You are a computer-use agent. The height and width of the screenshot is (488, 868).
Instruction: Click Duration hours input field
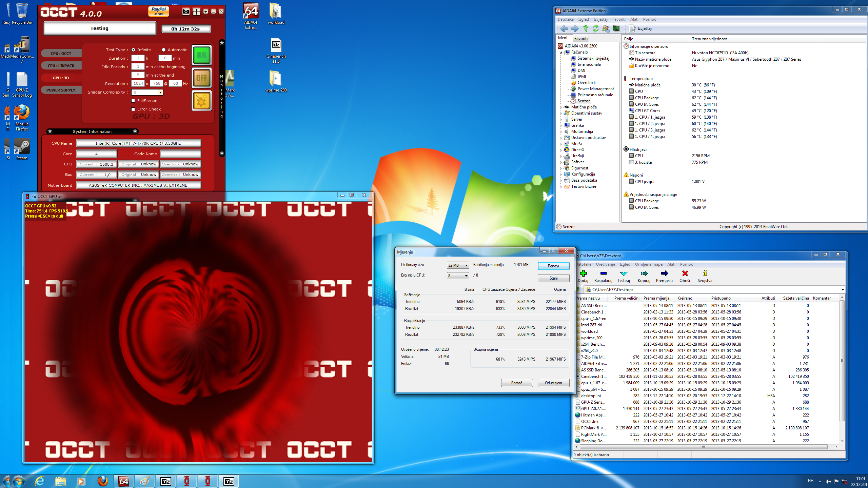[x=138, y=58]
